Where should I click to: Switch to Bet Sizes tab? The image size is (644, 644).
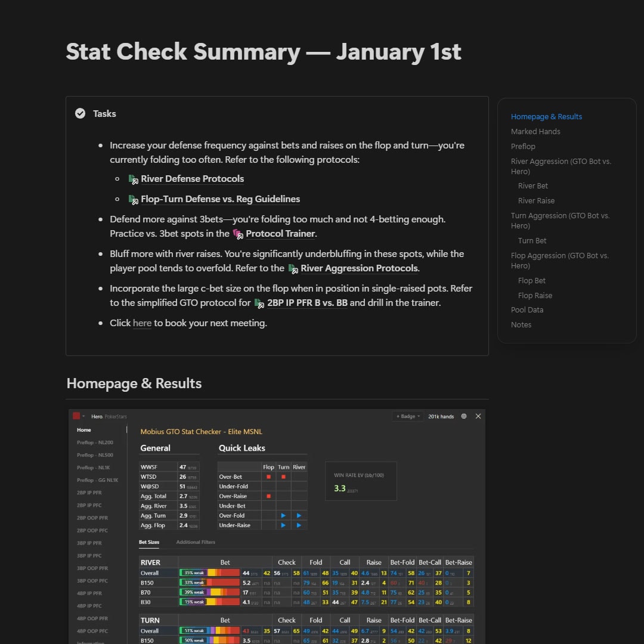click(149, 542)
